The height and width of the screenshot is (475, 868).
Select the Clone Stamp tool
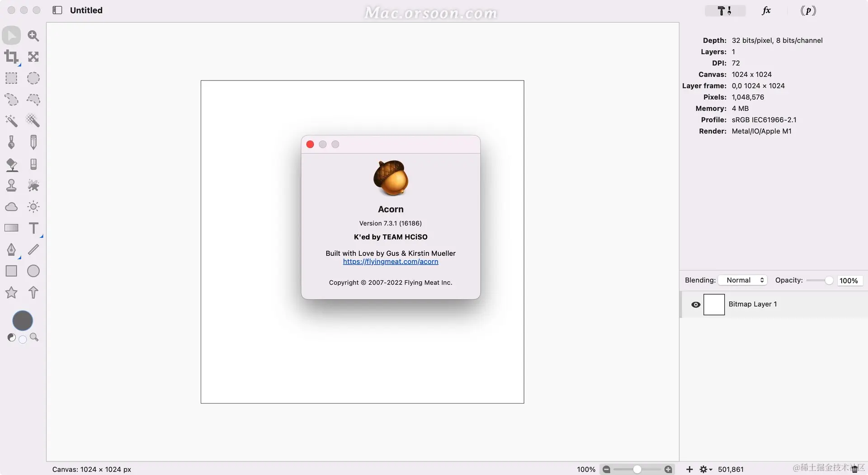[x=12, y=185]
